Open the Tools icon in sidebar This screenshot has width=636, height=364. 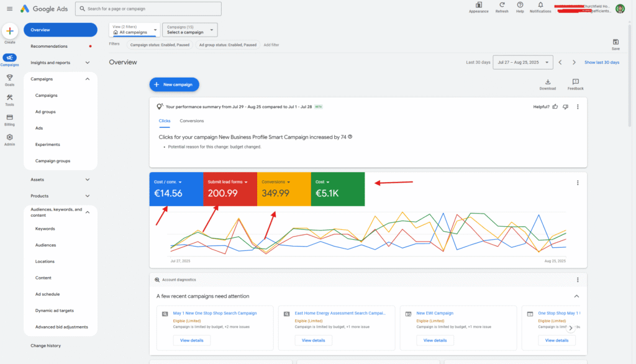[9, 98]
